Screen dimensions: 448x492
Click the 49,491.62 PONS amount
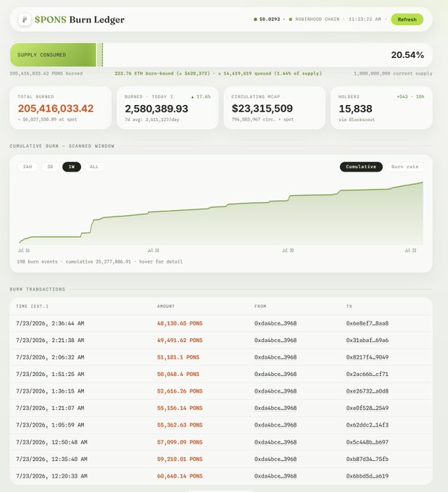[x=180, y=340]
